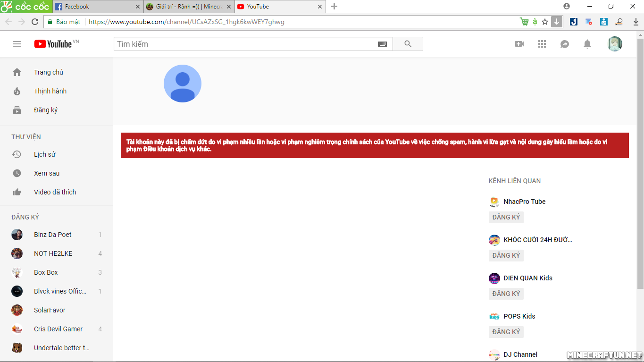Open a new browser tab

(335, 7)
